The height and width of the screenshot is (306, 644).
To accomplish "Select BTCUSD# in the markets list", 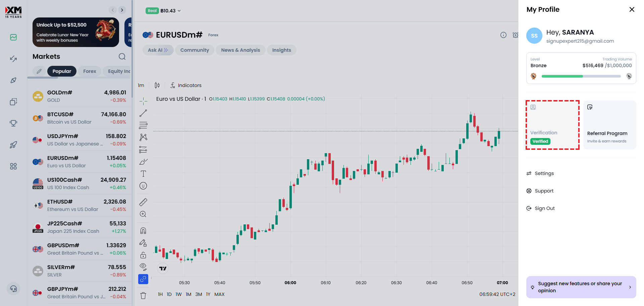I will click(79, 118).
